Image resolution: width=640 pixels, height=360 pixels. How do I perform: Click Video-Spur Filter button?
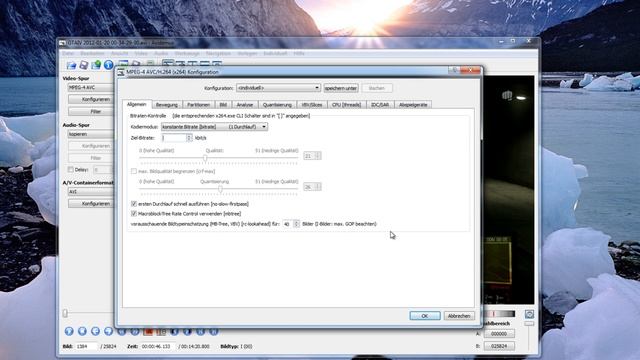pos(91,111)
